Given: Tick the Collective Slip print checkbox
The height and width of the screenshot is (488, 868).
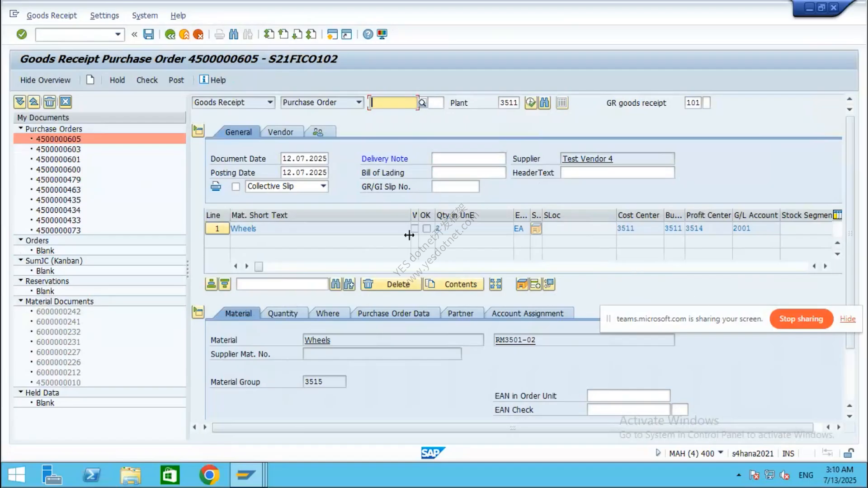Looking at the screenshot, I should [x=236, y=187].
